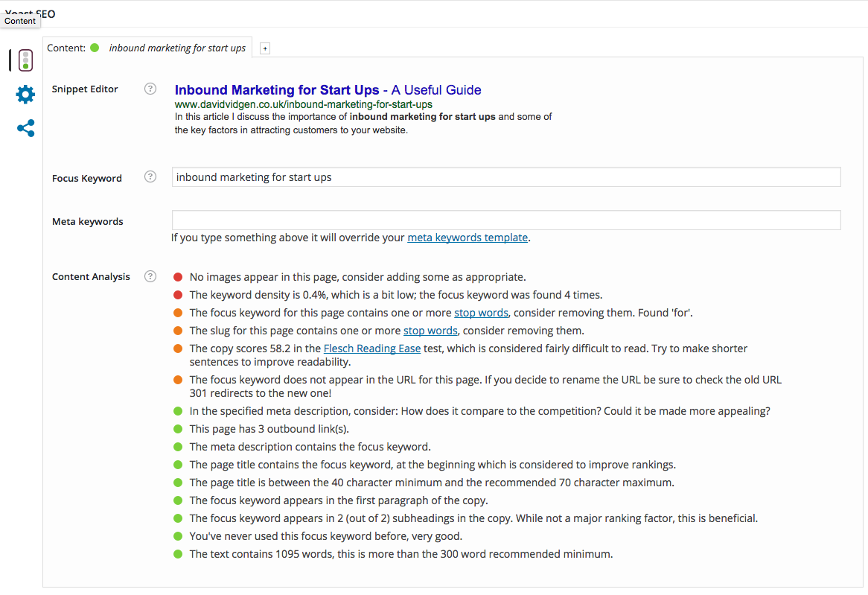Click the red dot next to 'No images appear'
Image resolution: width=868 pixels, height=595 pixels.
(177, 277)
